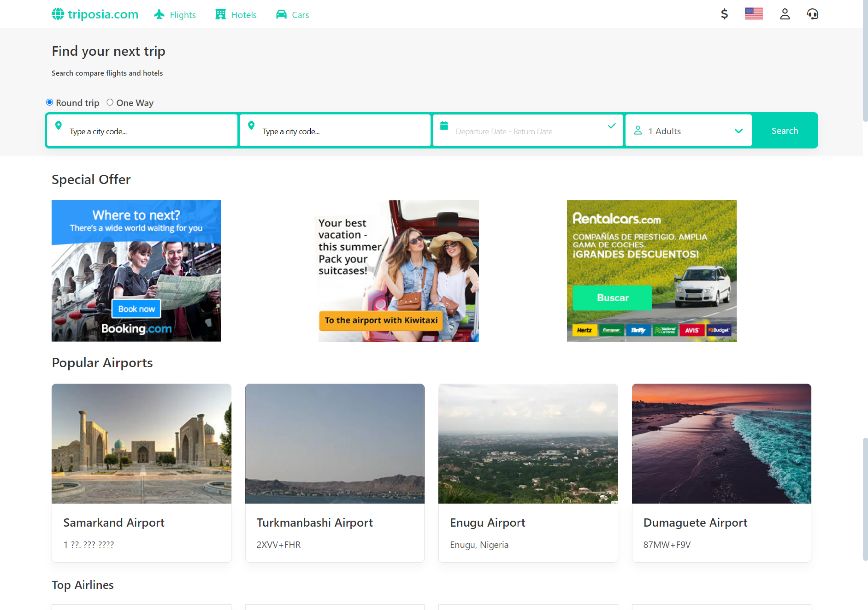The image size is (868, 610).
Task: Click the checkmark in date field
Action: pos(612,126)
